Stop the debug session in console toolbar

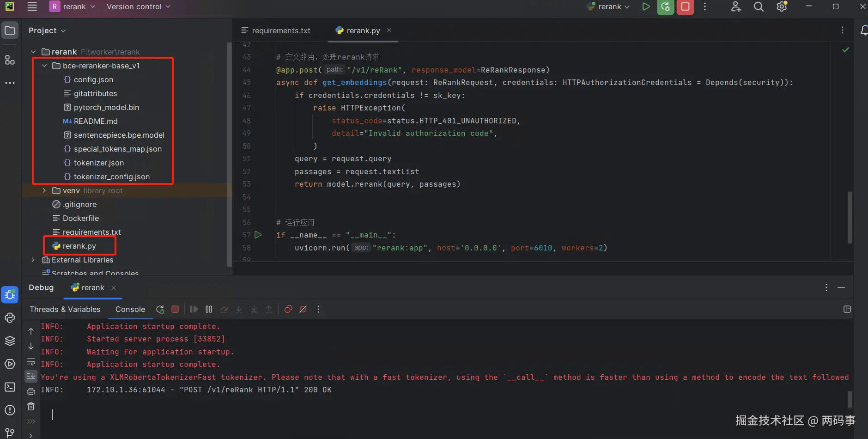click(175, 309)
